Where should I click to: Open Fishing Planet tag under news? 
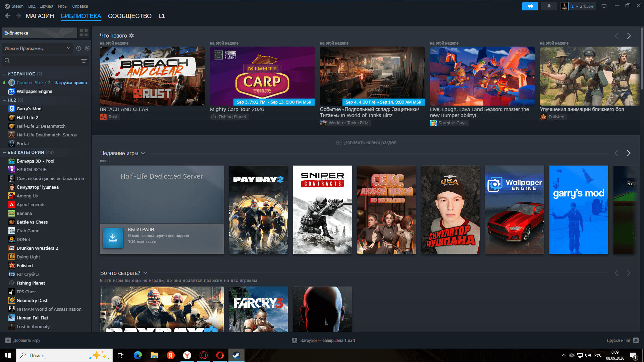[229, 117]
